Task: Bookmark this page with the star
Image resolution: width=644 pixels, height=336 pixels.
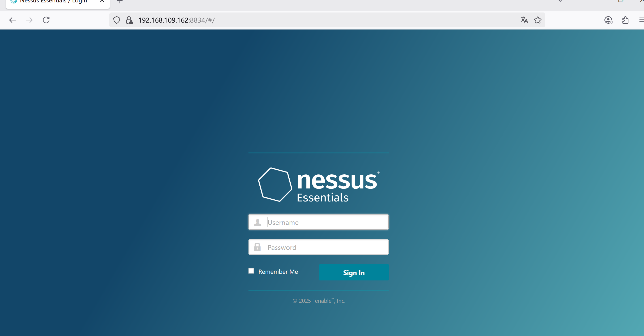Action: (538, 20)
